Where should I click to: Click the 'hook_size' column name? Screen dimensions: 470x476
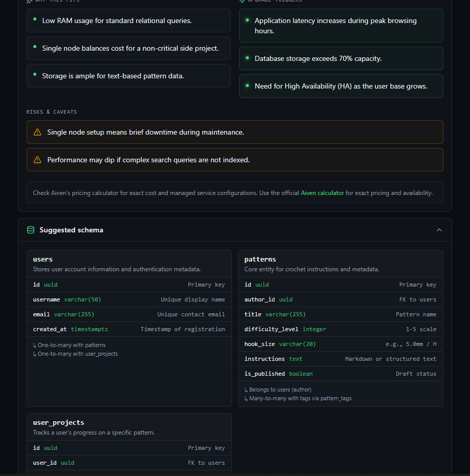[260, 344]
